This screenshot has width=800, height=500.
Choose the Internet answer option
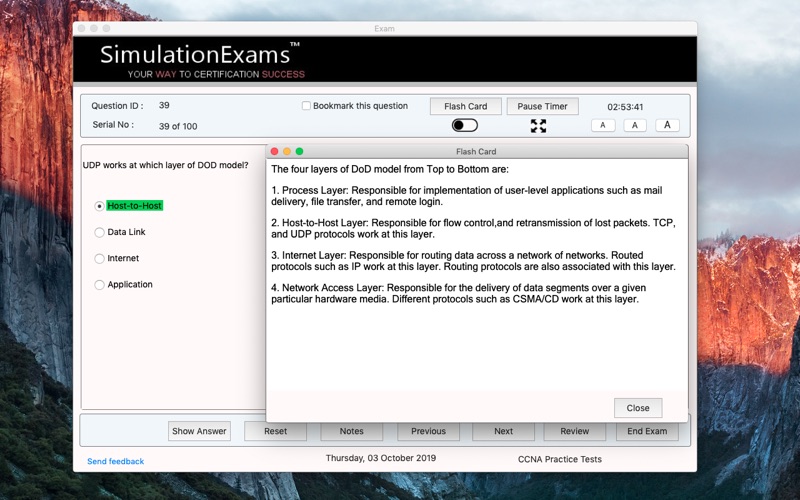[99, 259]
